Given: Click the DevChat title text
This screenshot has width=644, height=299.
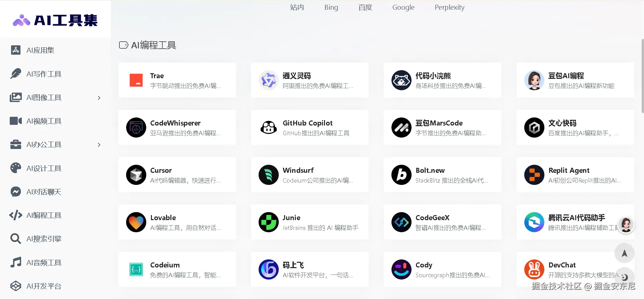Looking at the screenshot, I should pos(562,265).
